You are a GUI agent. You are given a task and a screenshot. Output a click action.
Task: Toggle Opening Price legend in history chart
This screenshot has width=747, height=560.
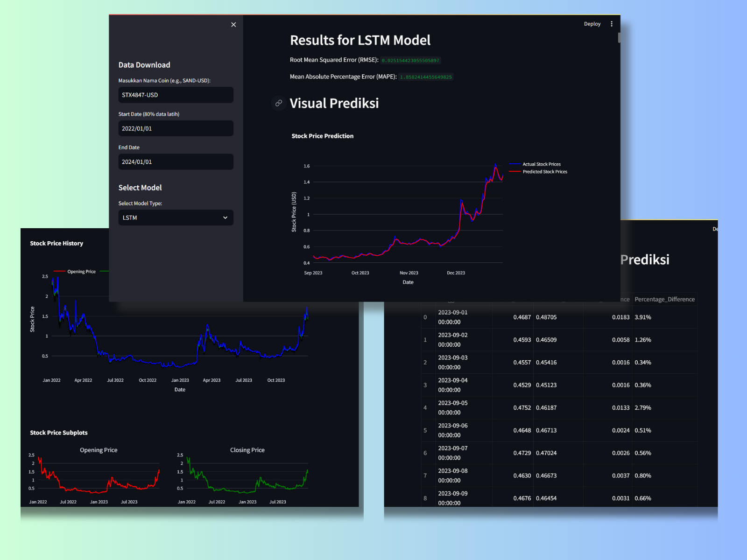[x=75, y=272]
